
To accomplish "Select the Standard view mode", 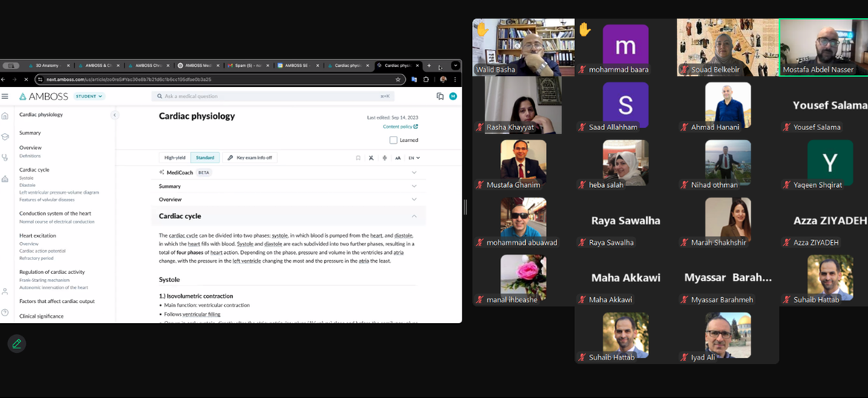I will pos(205,158).
